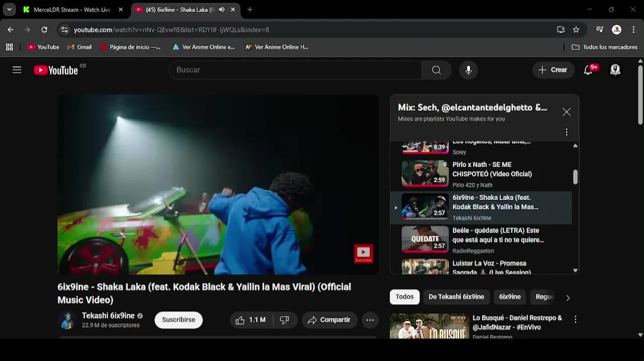Viewport: 644px width, 361px height.
Task: Install app icon in address bar
Action: click(x=561, y=30)
